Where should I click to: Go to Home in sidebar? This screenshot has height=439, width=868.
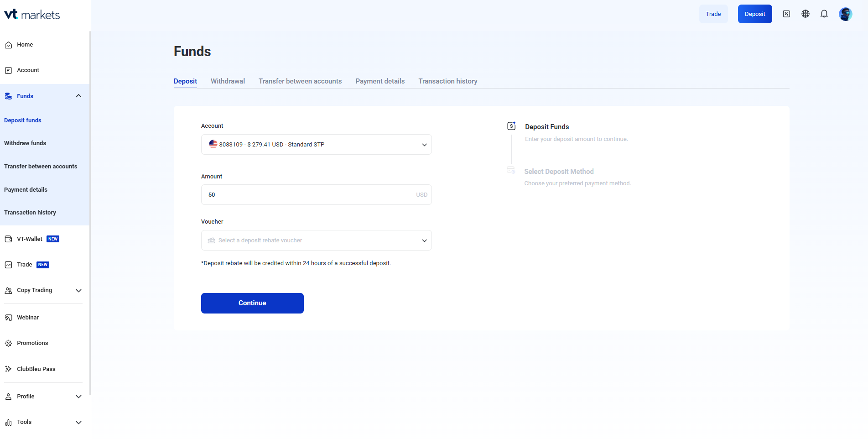tap(25, 45)
